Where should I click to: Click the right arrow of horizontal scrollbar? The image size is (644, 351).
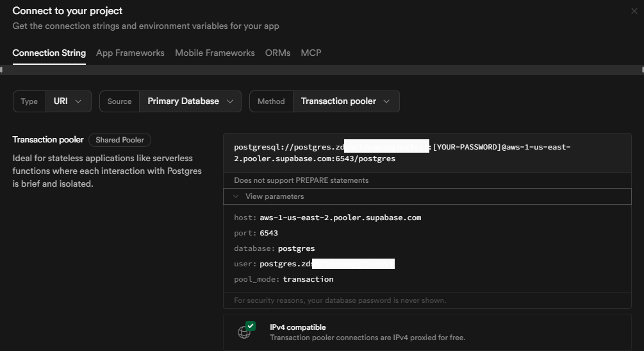point(641,69)
